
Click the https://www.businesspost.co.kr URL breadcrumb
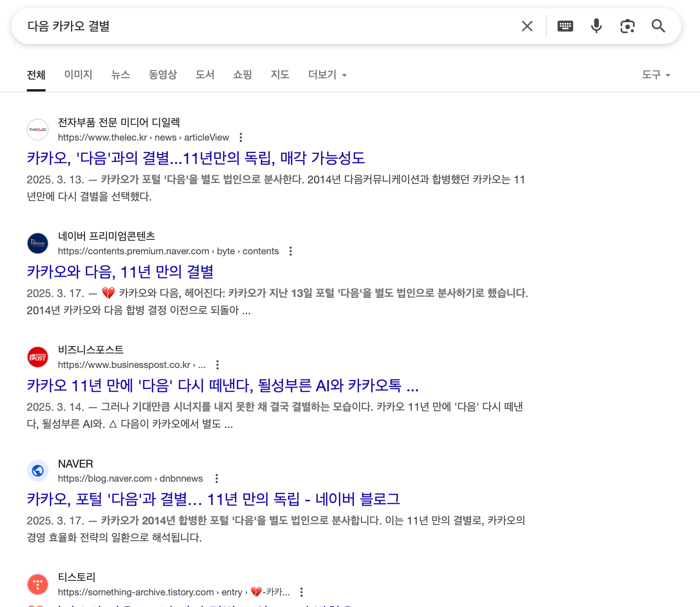coord(132,365)
